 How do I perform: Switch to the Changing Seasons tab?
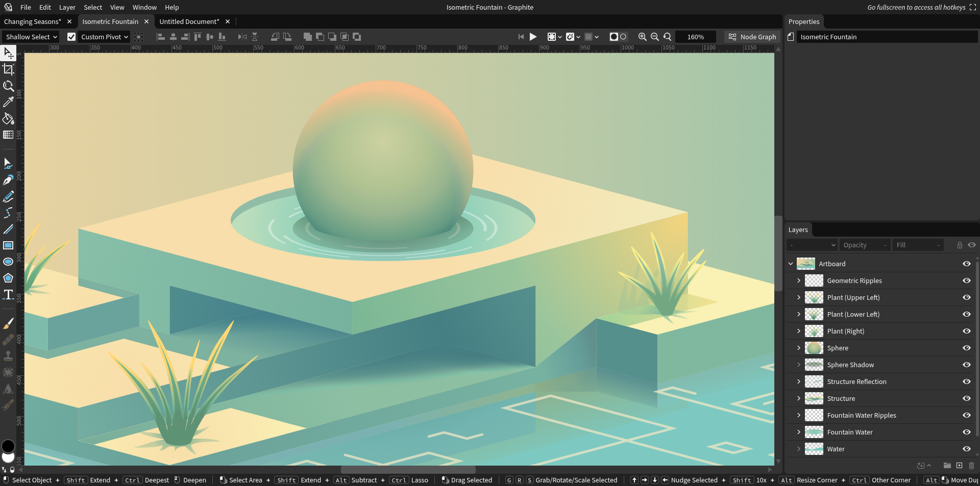(x=32, y=21)
